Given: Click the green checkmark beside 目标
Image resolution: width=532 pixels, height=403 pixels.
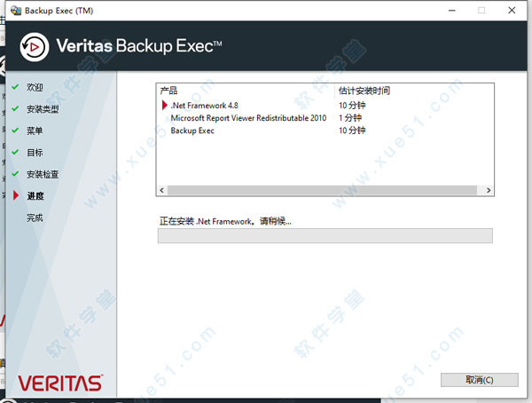Looking at the screenshot, I should (15, 152).
